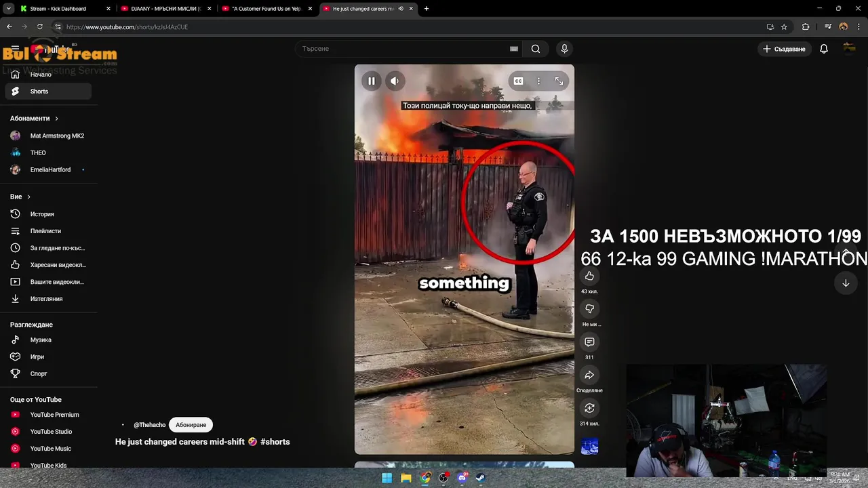Mute the audio icon on active tab
Screen dimensions: 868x488
coord(401,9)
